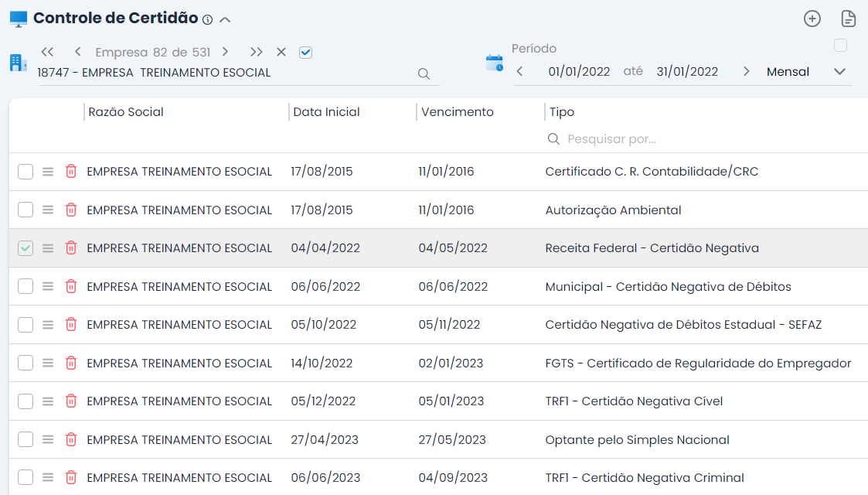
Task: Advance to the next period
Action: (746, 72)
